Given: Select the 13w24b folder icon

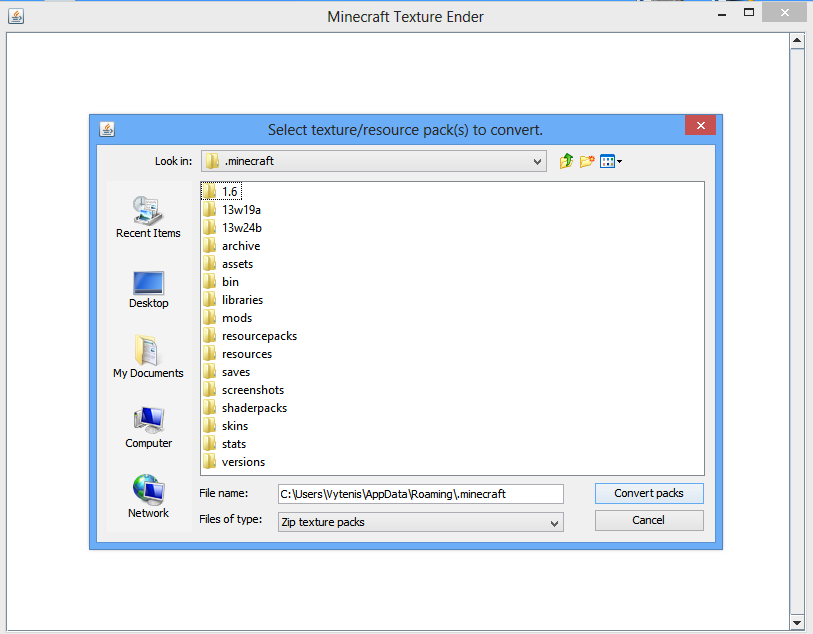Looking at the screenshot, I should [209, 228].
